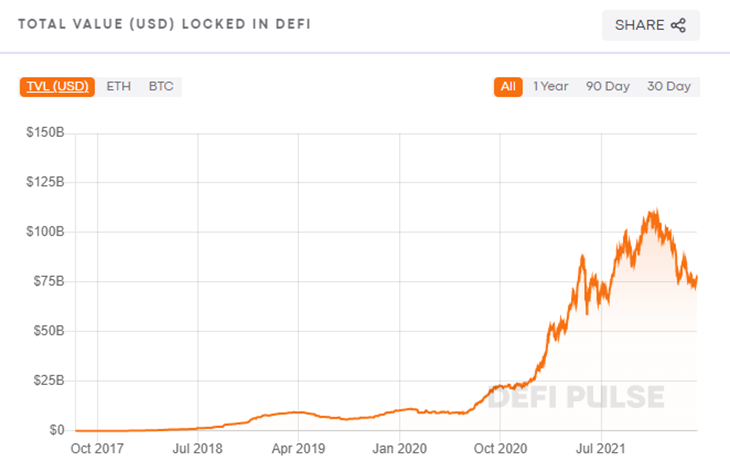Click the Jul 2021 x-axis label

point(601,449)
